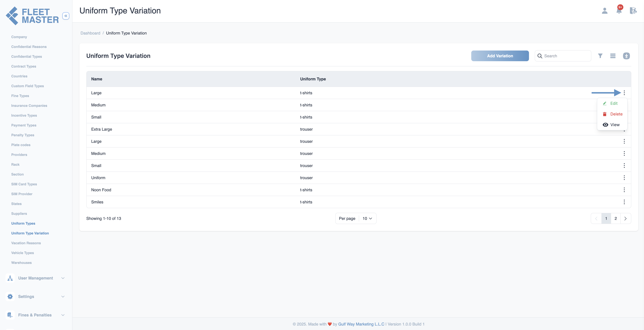Open Vehicle Types in sidebar
This screenshot has height=330, width=644.
(23, 253)
